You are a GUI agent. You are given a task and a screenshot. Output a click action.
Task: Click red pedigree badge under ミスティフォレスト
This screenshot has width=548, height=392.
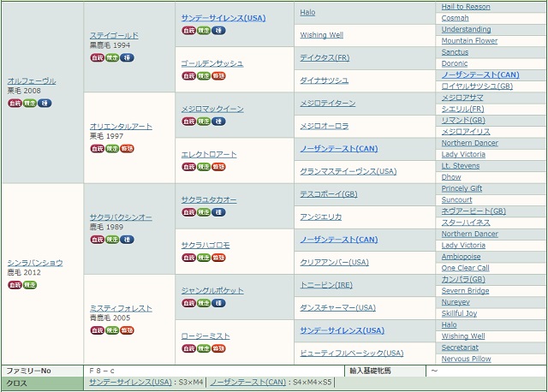tap(97, 330)
